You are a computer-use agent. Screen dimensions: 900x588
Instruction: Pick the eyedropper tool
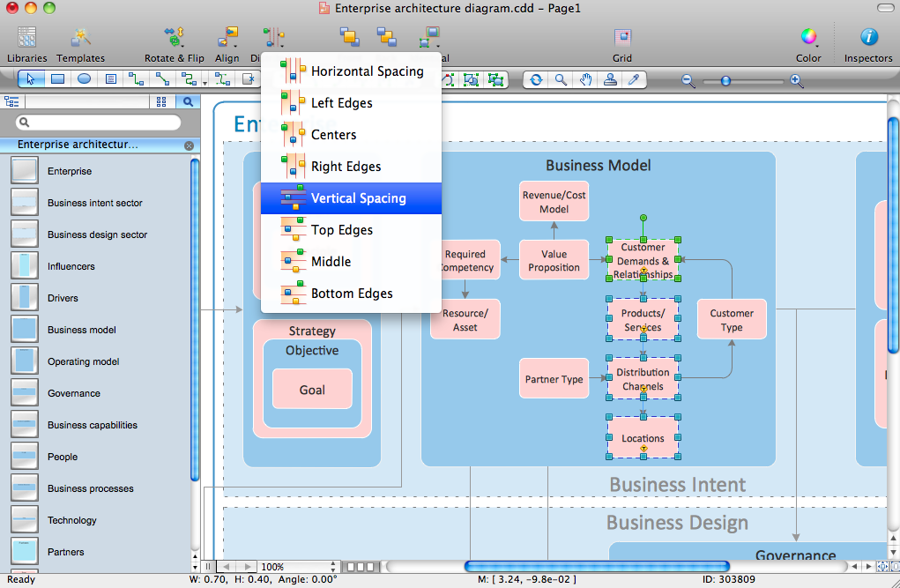[x=633, y=79]
